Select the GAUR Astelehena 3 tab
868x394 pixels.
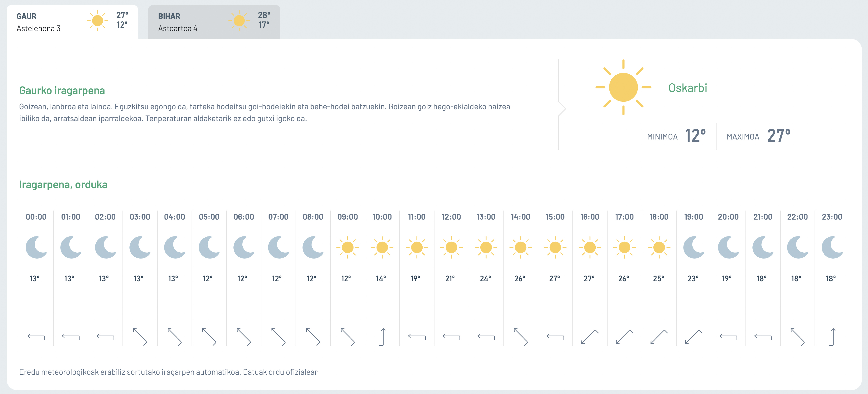pos(72,22)
